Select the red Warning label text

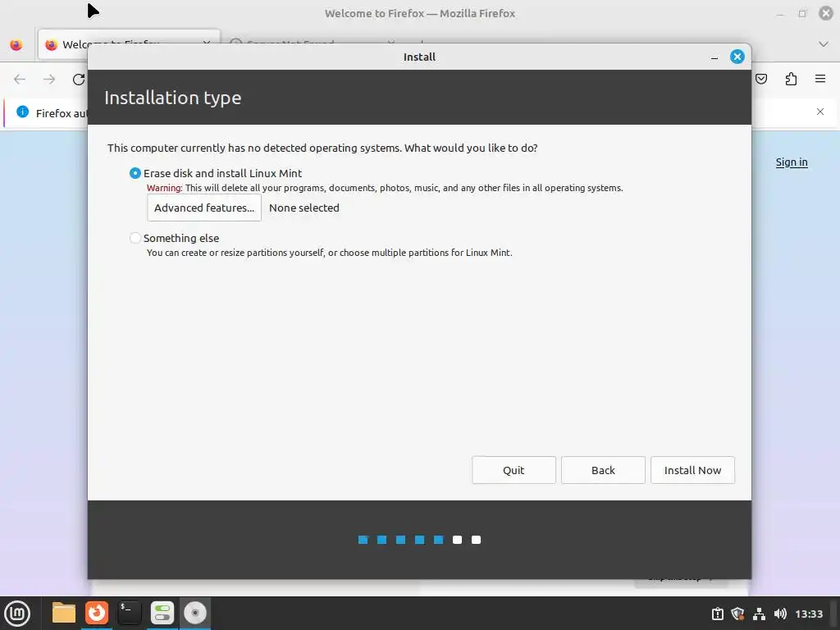point(164,188)
